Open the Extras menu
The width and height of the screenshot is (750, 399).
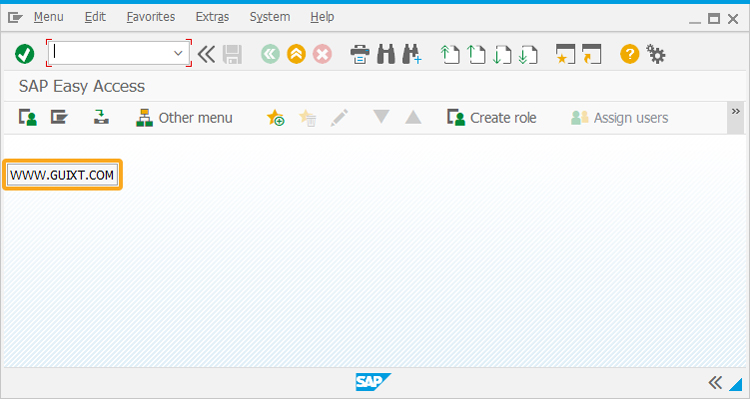[212, 17]
